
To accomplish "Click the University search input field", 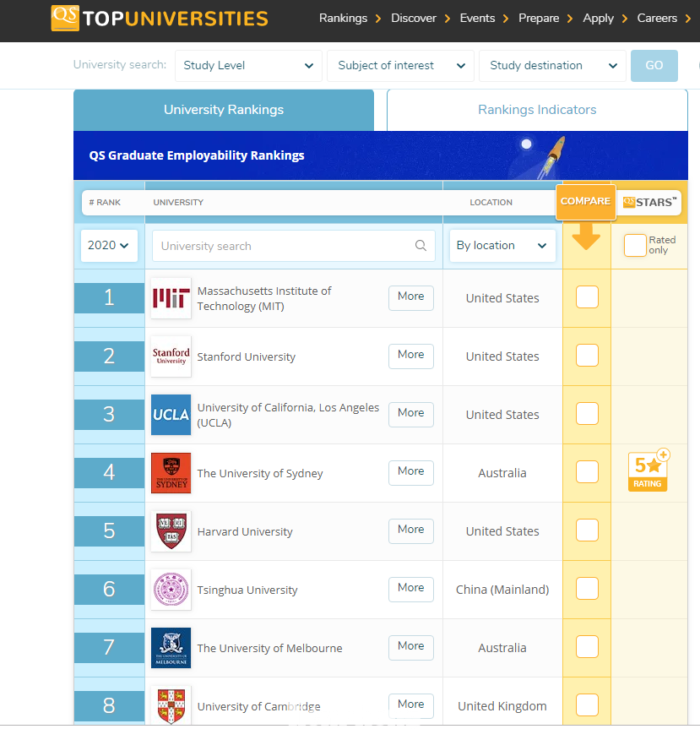I will pos(283,246).
